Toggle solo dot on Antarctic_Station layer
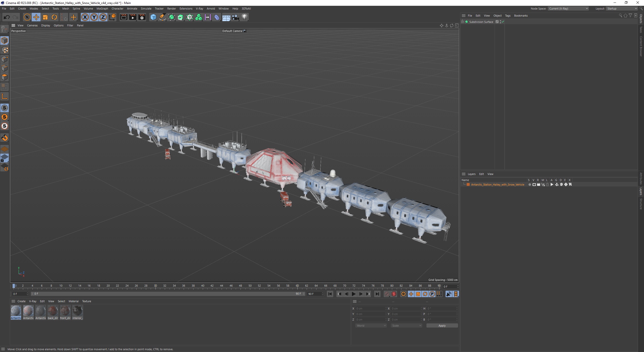Image resolution: width=644 pixels, height=352 pixels. click(x=530, y=185)
